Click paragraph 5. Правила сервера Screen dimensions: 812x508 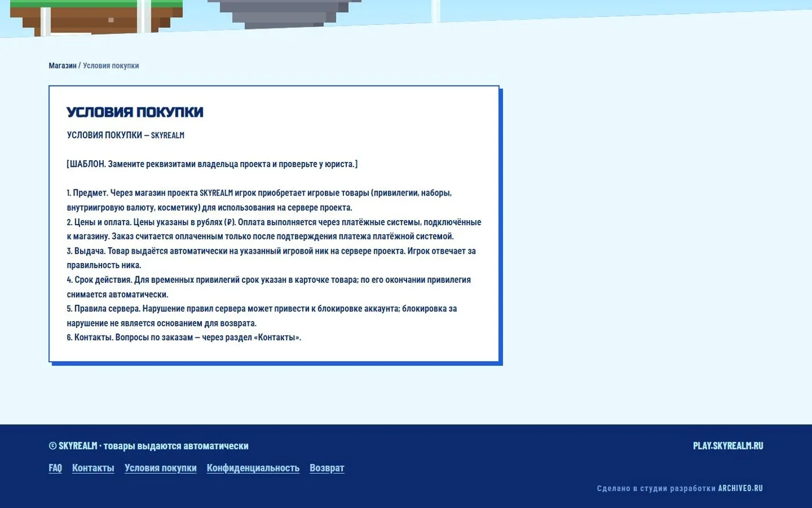click(262, 316)
